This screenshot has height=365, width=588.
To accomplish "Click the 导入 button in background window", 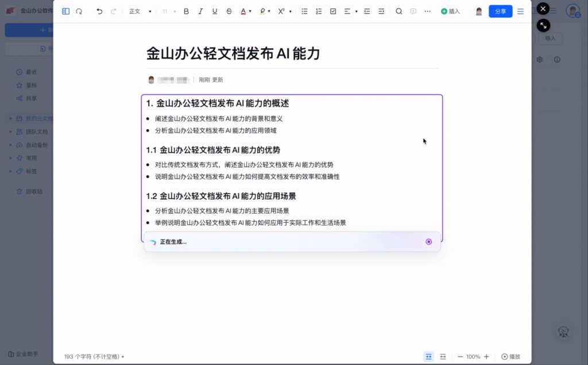I will [x=550, y=38].
